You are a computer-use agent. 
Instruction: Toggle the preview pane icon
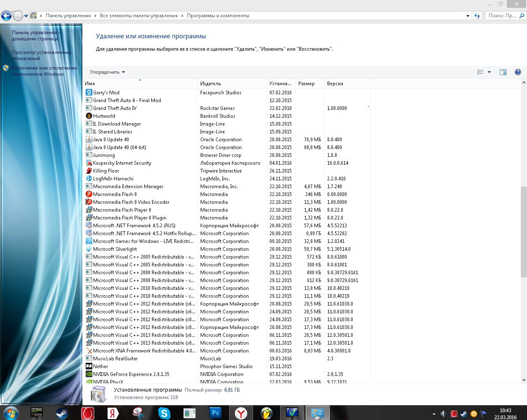click(x=503, y=72)
